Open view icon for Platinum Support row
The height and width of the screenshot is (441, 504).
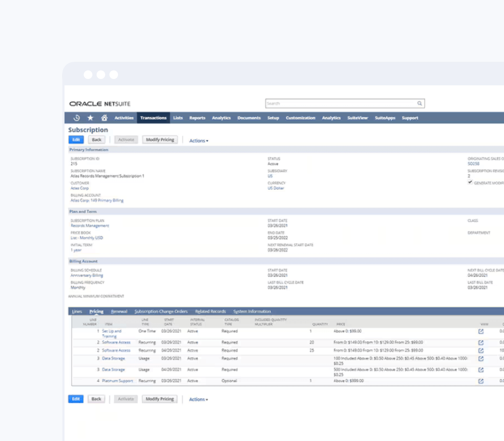pos(481,381)
